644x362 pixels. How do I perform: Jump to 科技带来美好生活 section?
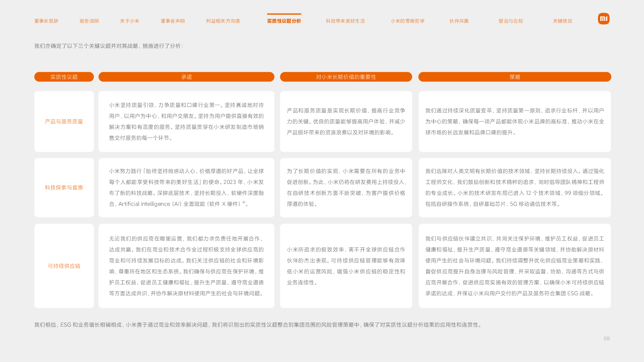pos(346,21)
